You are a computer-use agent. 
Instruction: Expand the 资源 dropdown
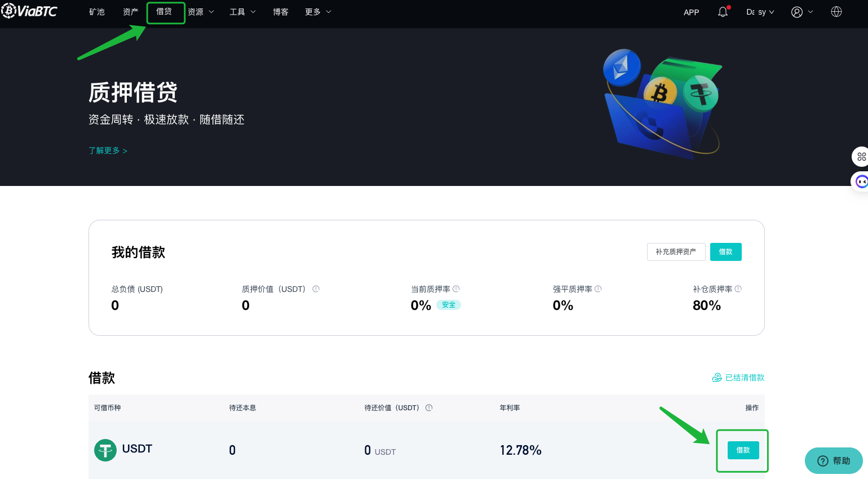(201, 11)
